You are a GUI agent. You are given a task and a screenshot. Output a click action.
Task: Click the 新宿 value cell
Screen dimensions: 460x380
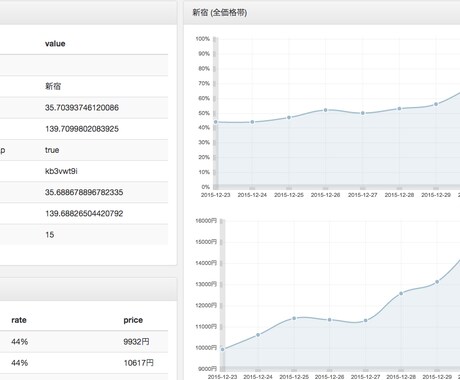coord(53,86)
